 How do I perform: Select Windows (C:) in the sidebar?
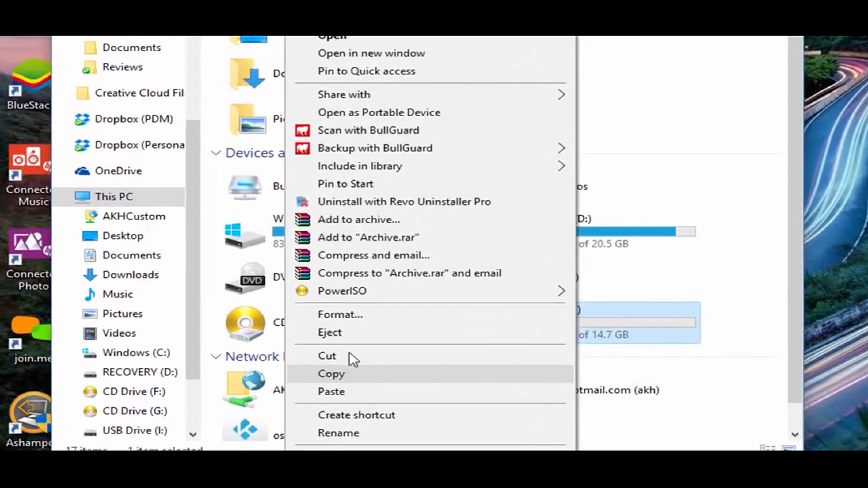click(x=136, y=352)
